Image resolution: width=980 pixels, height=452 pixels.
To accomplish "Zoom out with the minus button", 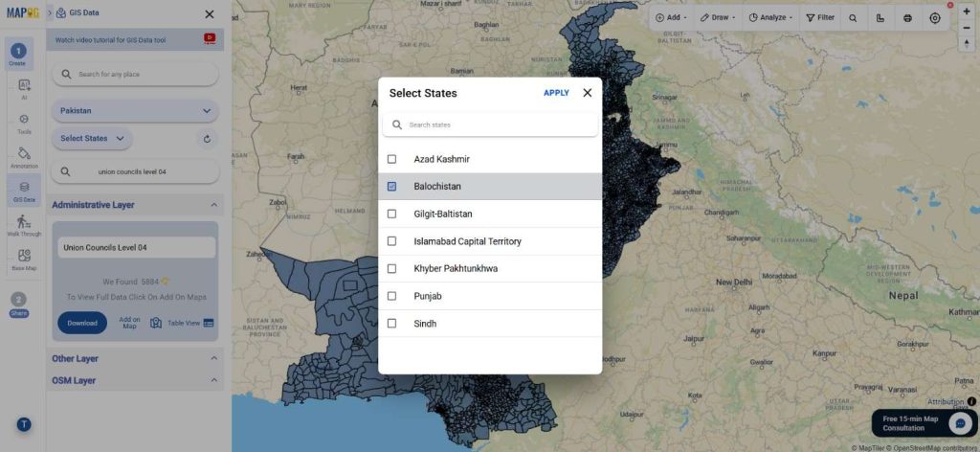I will (x=967, y=26).
